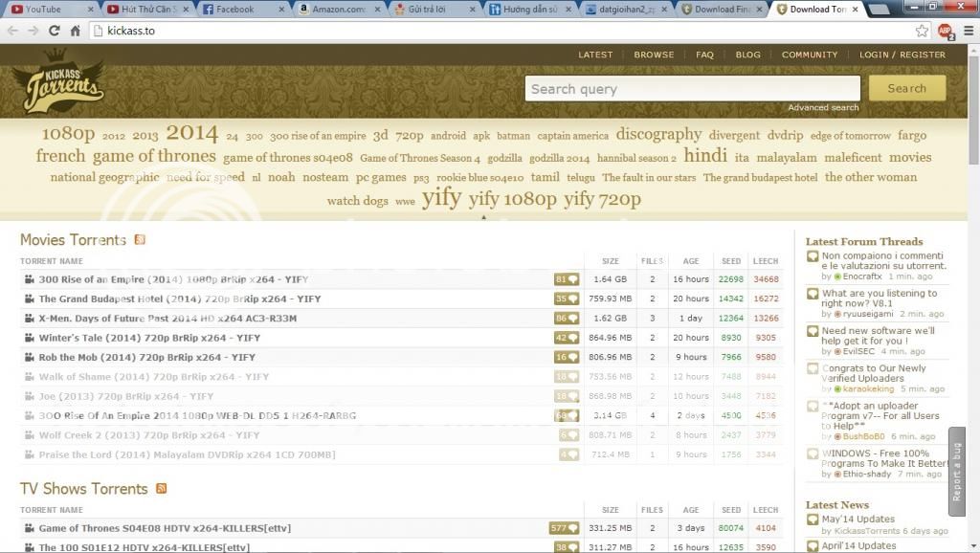Click the page vertical scrollbar thumb
The height and width of the screenshot is (553, 980).
973,113
